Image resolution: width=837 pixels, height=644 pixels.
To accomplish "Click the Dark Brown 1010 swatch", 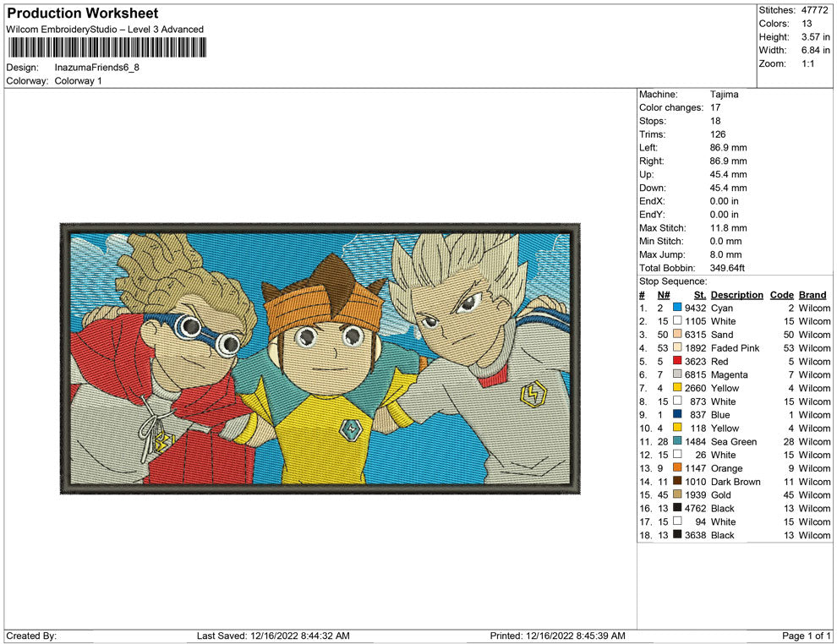I will (x=677, y=481).
